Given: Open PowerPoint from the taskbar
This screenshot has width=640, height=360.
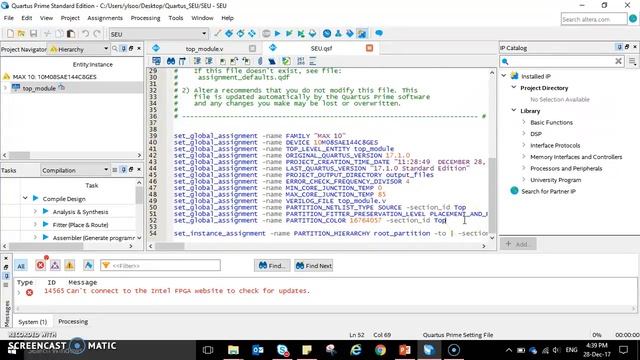Looking at the screenshot, I should pyautogui.click(x=405, y=350).
